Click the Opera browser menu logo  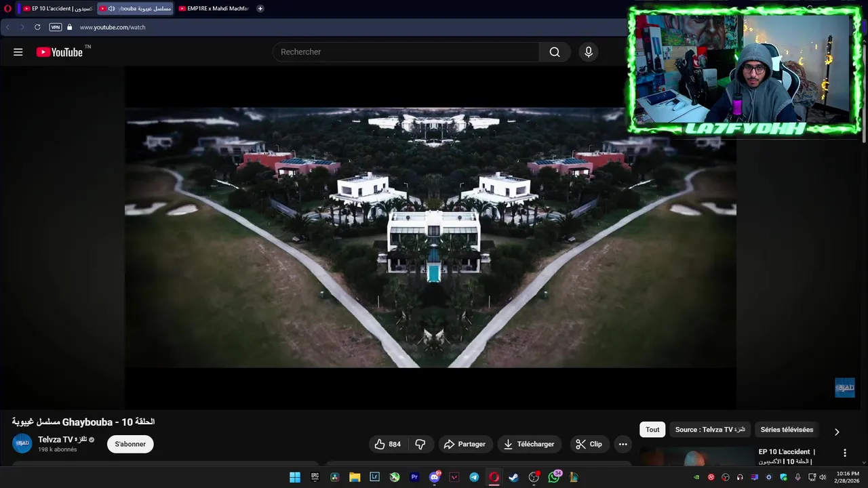tap(8, 9)
